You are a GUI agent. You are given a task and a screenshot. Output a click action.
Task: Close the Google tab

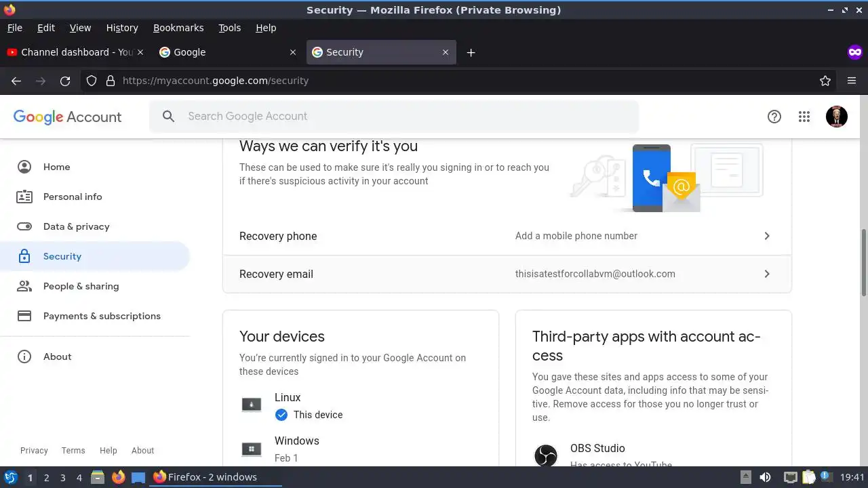point(293,52)
